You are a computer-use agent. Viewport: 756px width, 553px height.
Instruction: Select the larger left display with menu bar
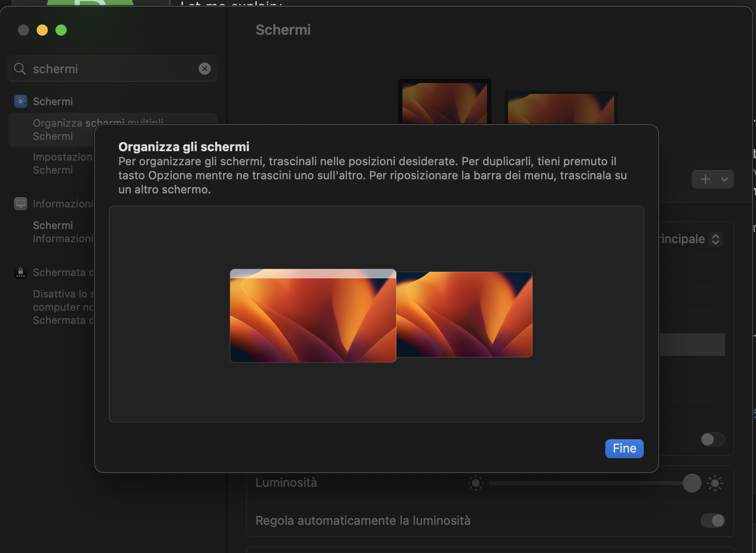click(313, 315)
